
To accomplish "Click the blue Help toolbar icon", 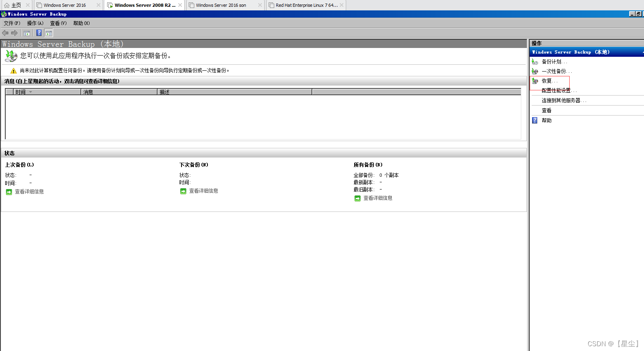I will tap(39, 33).
